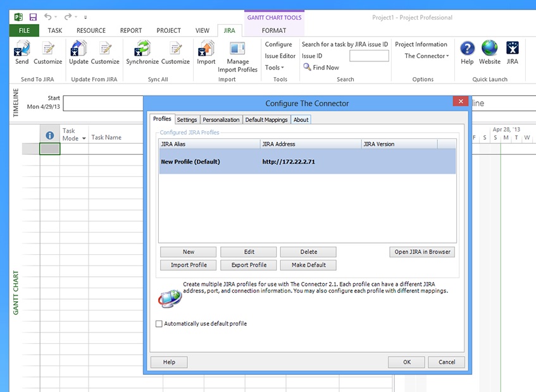Open Customize in Update From JIRA group
Image resolution: width=536 pixels, height=392 pixels.
point(105,52)
